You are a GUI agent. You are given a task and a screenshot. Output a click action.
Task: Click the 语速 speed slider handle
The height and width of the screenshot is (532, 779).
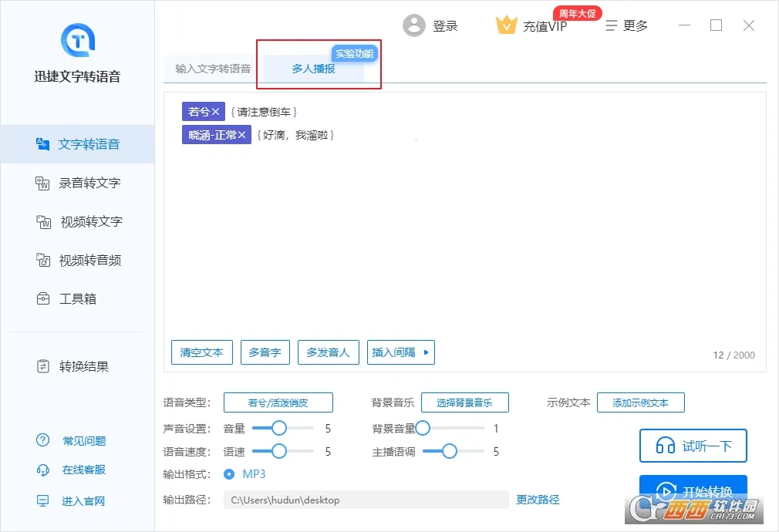[x=279, y=451]
